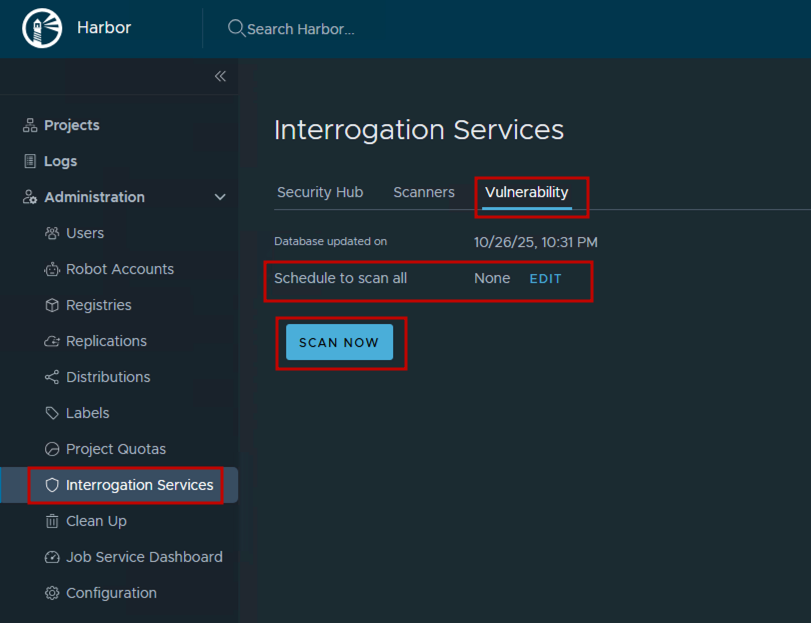Click the search magnifier icon

click(x=236, y=28)
